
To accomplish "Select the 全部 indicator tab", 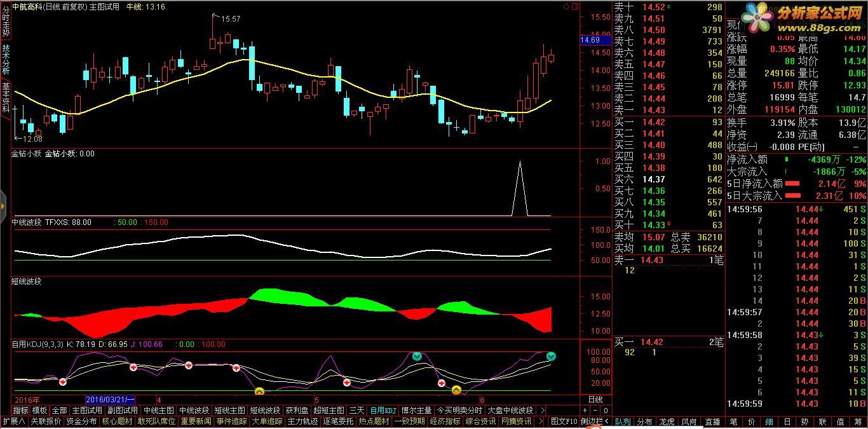I will [59, 411].
